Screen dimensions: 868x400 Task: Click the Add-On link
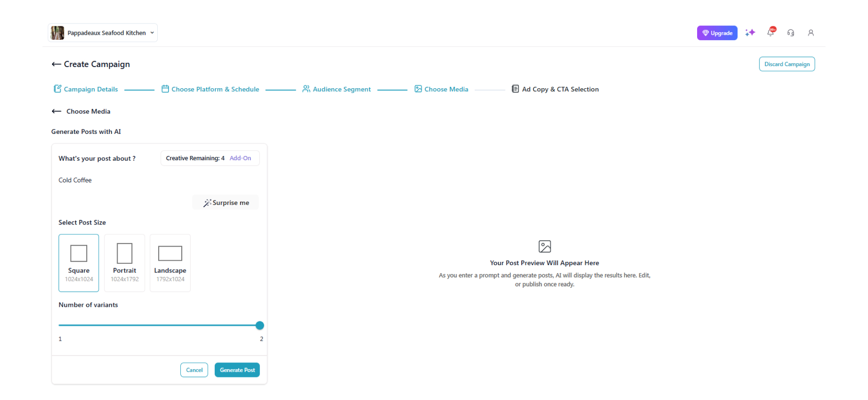[240, 158]
